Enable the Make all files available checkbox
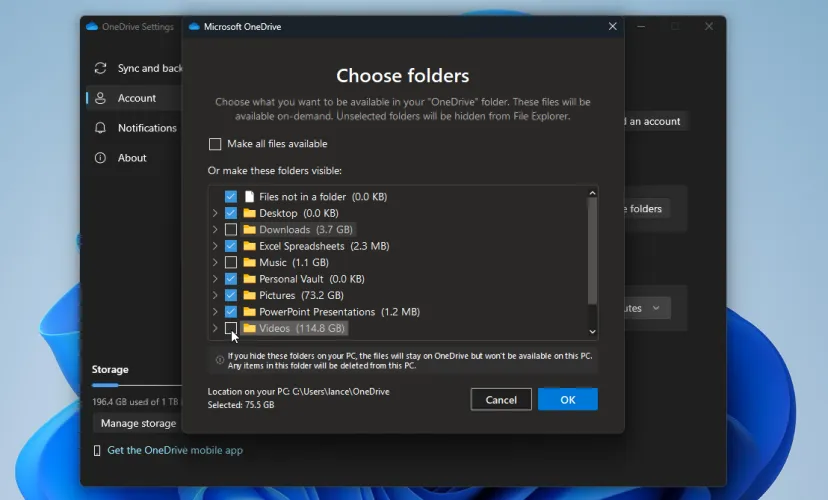Image resolution: width=828 pixels, height=500 pixels. point(215,144)
